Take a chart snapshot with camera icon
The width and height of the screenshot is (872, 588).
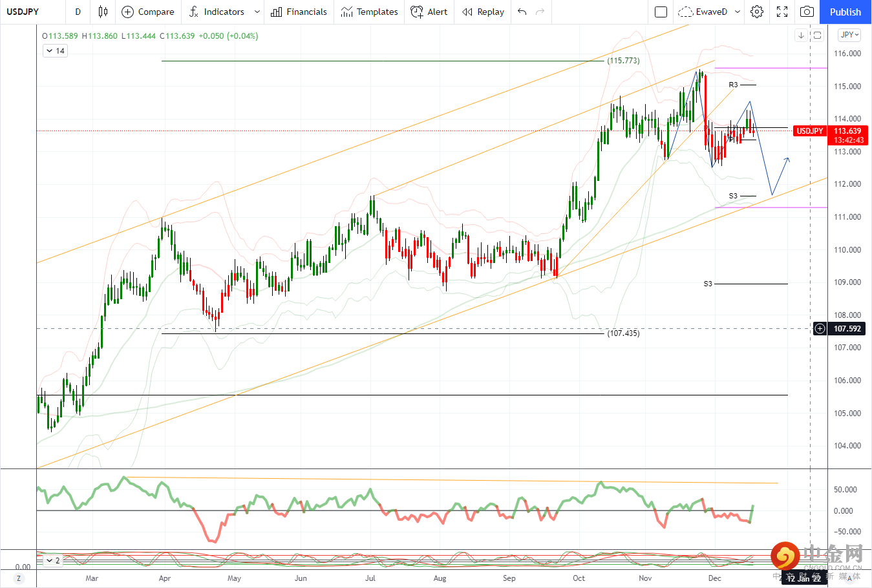pyautogui.click(x=807, y=12)
